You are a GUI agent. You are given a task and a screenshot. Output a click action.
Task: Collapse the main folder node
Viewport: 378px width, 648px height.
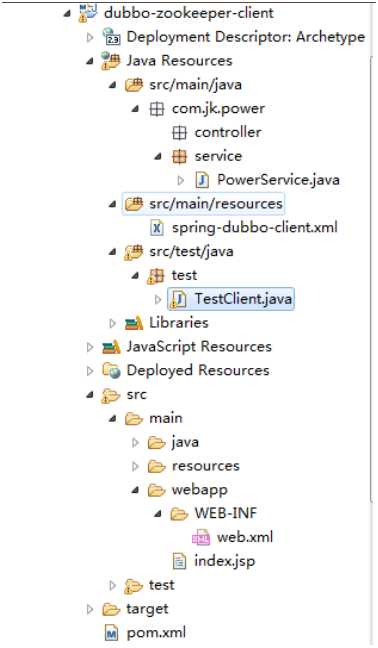pos(112,419)
